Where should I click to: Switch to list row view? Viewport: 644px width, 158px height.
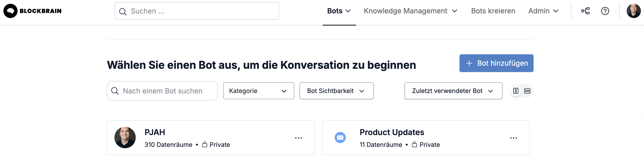point(527,91)
